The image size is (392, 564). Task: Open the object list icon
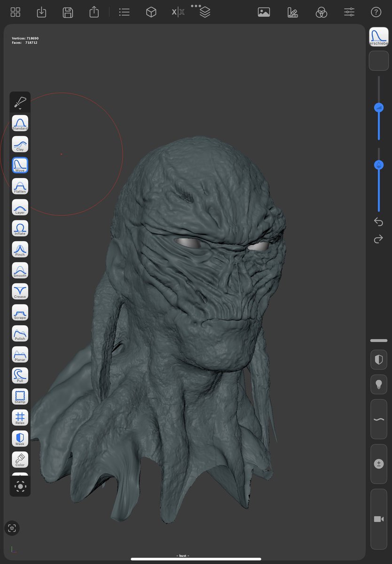click(x=124, y=12)
